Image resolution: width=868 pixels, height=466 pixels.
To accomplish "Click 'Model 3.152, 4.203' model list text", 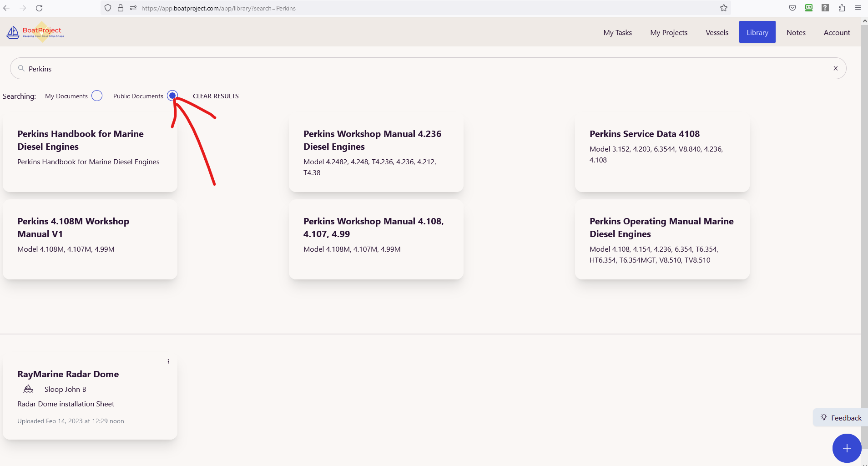I will coord(656,154).
